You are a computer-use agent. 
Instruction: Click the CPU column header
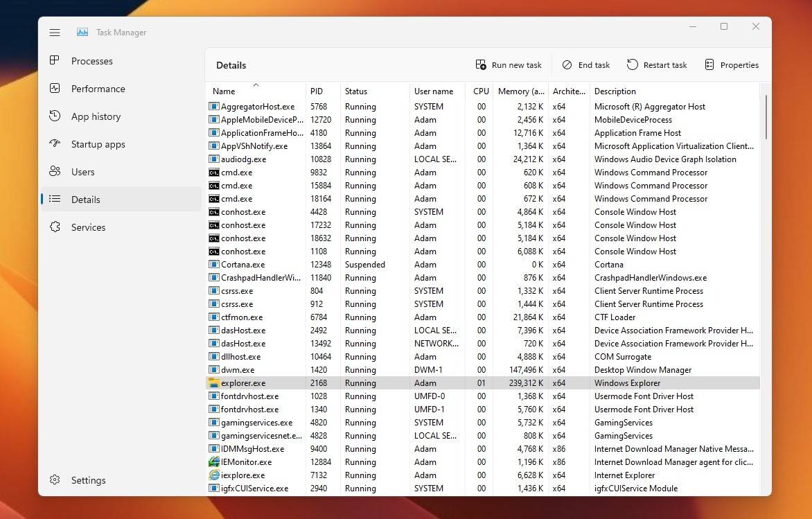click(x=480, y=91)
